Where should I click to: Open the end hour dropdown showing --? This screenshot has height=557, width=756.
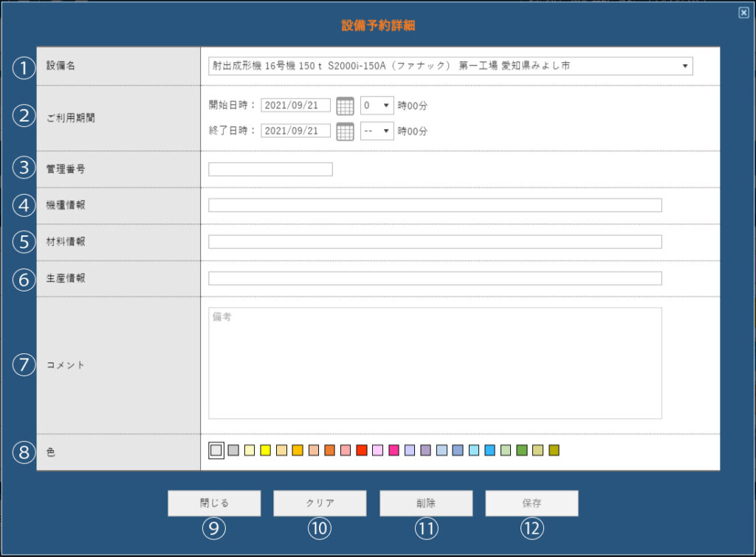tap(377, 131)
